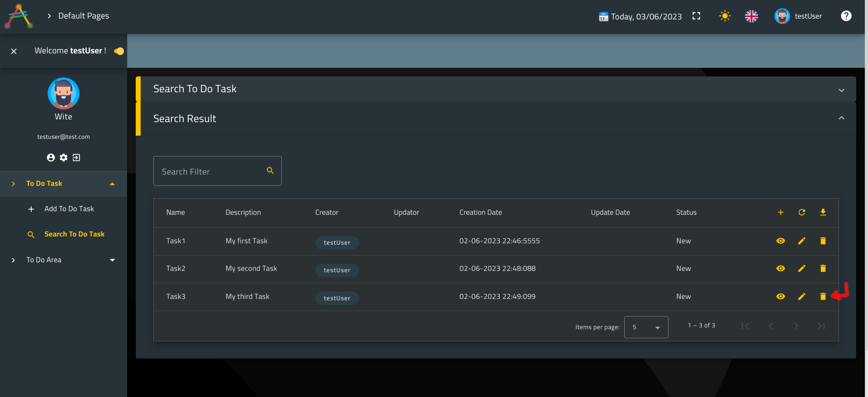Image resolution: width=868 pixels, height=397 pixels.
Task: Click the add task plus icon in table header
Action: click(x=780, y=213)
